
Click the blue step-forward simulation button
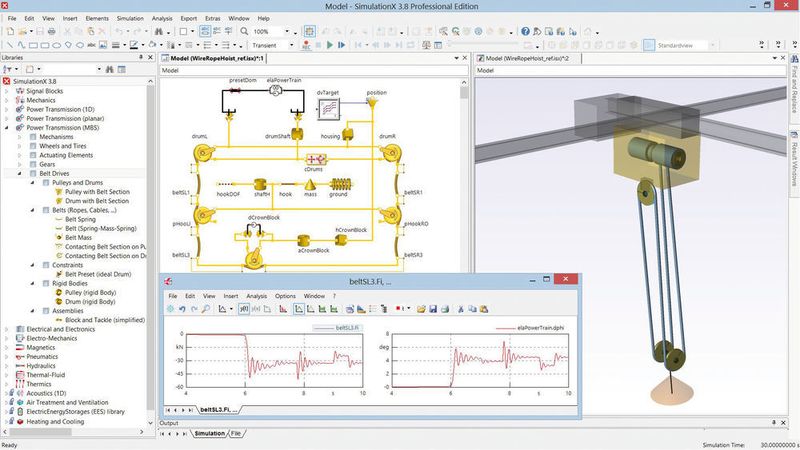341,45
